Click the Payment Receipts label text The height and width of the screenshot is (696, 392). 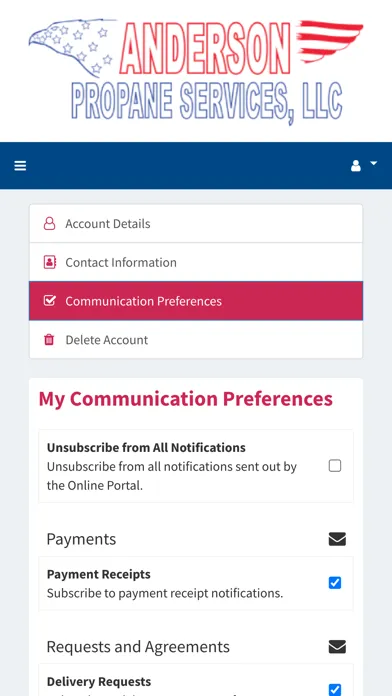(99, 574)
